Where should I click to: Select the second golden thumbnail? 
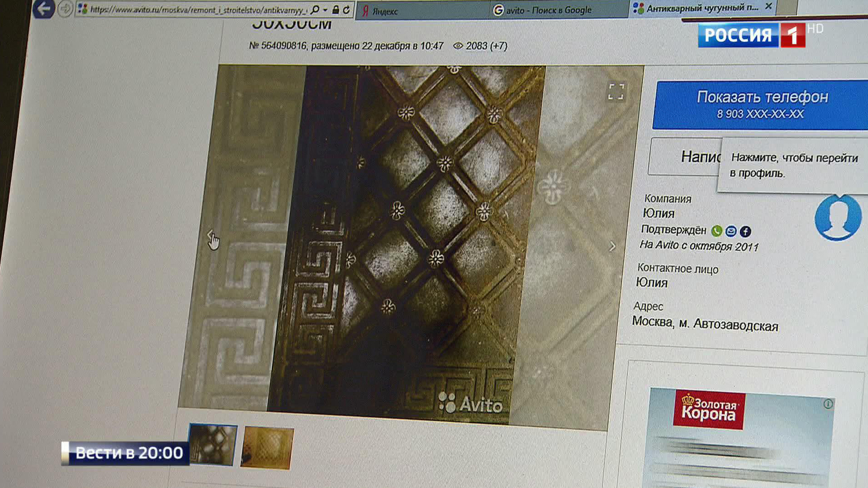(267, 448)
